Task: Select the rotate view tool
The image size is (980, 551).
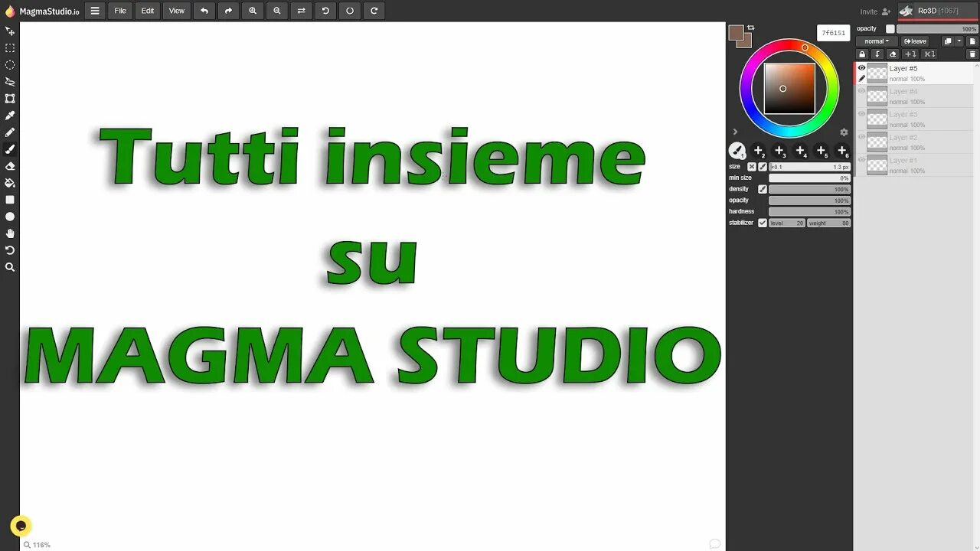Action: (x=10, y=250)
